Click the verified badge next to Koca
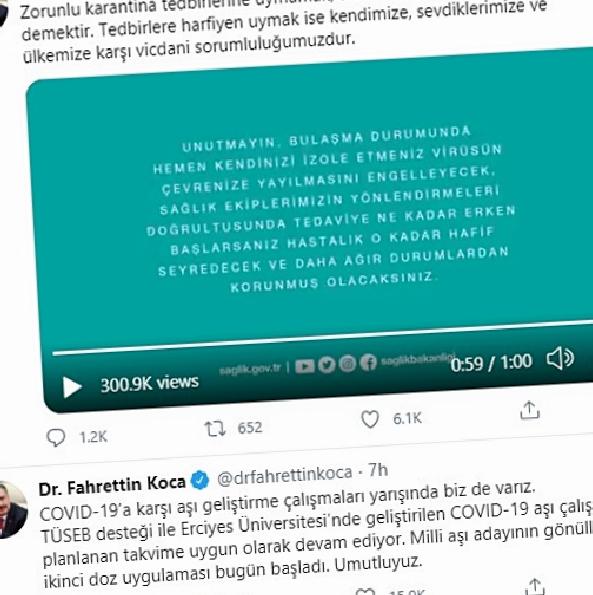This screenshot has height=595, width=593. (x=200, y=479)
